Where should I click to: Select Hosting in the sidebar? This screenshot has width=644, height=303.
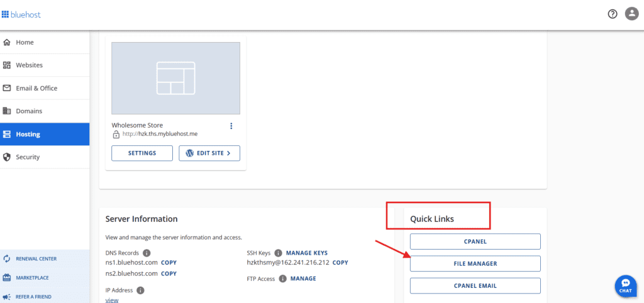[x=45, y=135]
